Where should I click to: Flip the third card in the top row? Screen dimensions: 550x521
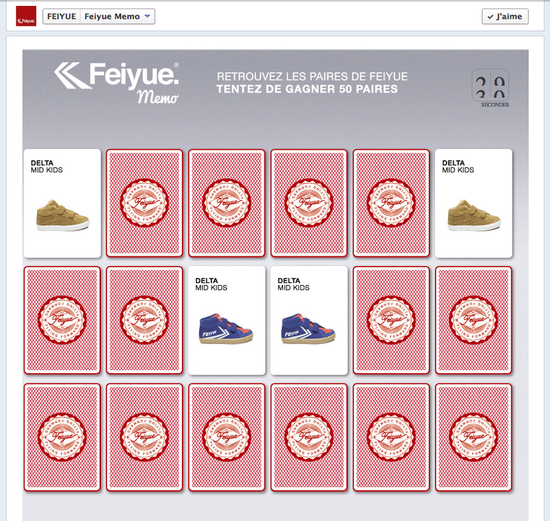pos(227,203)
